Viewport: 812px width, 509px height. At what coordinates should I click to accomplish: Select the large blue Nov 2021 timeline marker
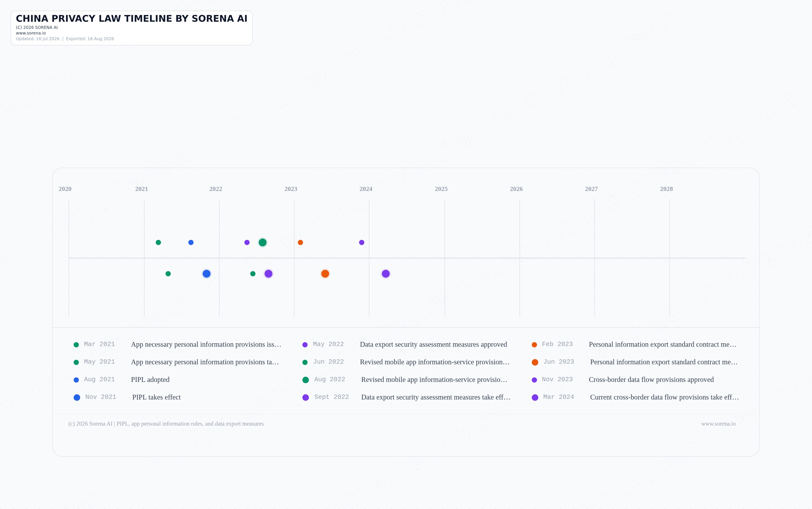207,274
